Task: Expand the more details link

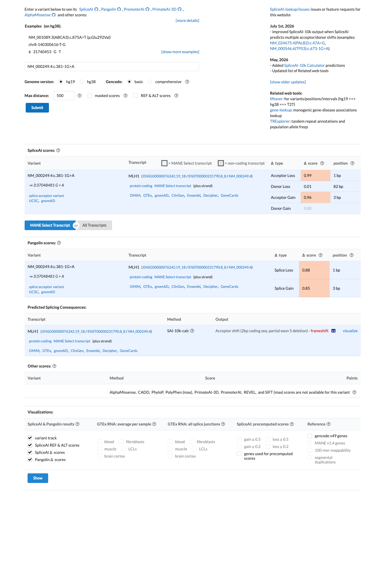Action: 187,21
